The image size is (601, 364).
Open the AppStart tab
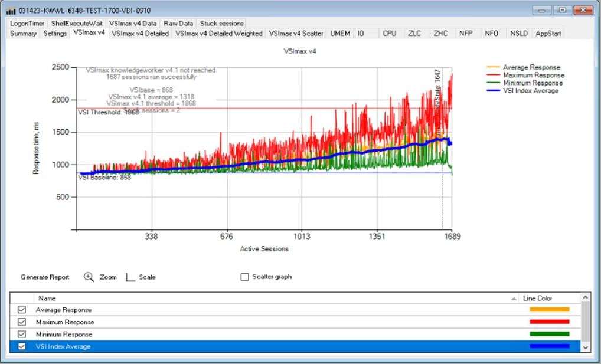pos(548,34)
